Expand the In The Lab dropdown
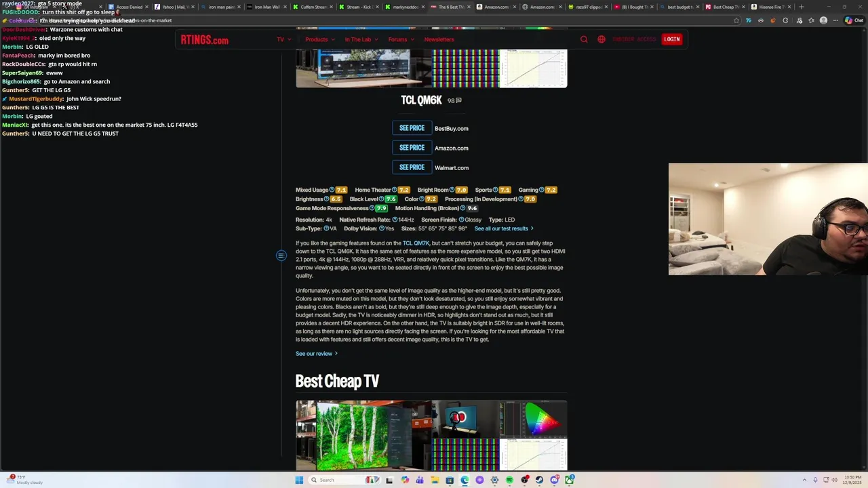The height and width of the screenshot is (488, 868). tap(361, 39)
